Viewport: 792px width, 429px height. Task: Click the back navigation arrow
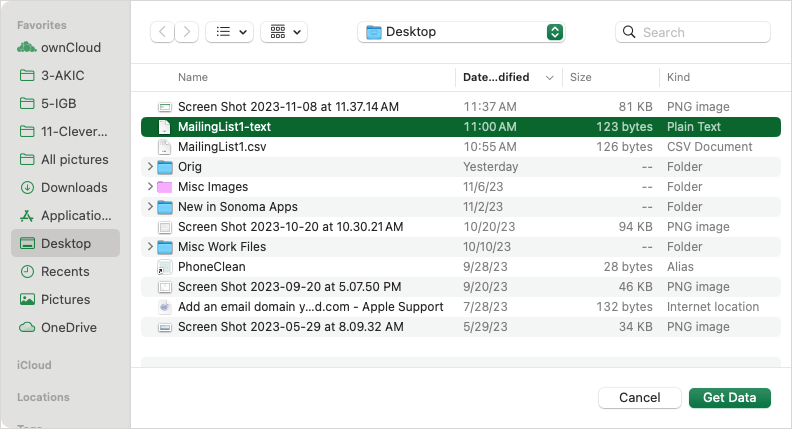(x=162, y=32)
